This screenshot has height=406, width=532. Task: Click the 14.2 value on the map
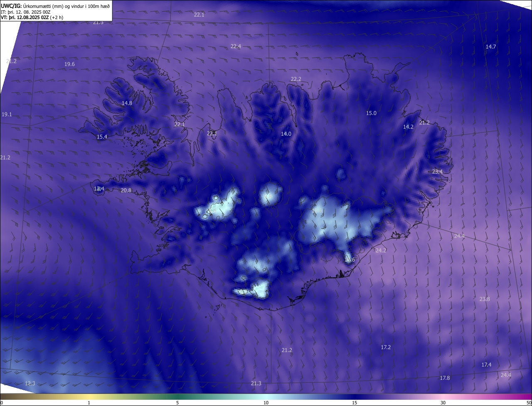[408, 127]
